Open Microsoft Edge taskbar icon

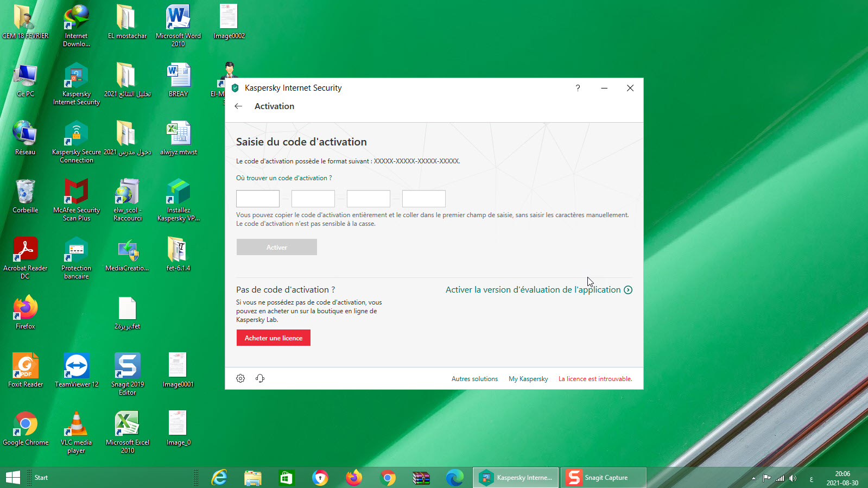pos(455,478)
